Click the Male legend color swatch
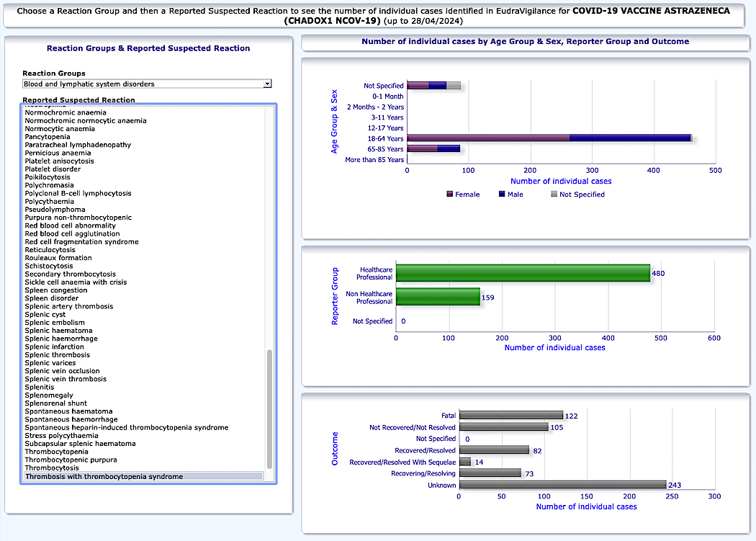This screenshot has height=541, width=756. click(502, 194)
